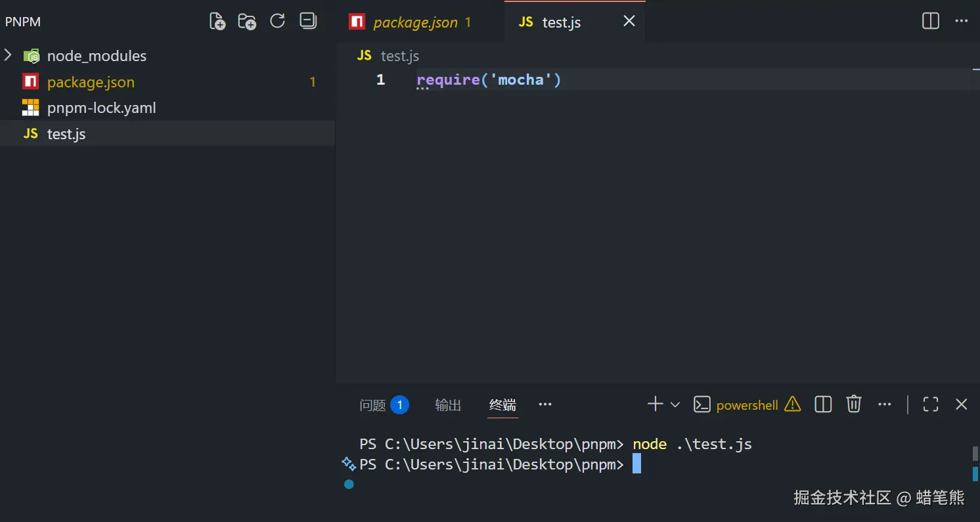Switch to the package.json editor tab
Viewport: 980px width, 522px height.
click(x=415, y=22)
